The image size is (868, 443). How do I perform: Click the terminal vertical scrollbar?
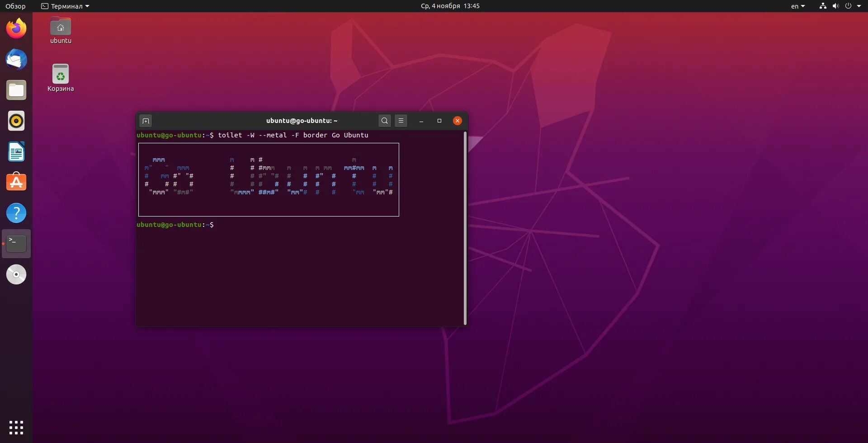465,228
